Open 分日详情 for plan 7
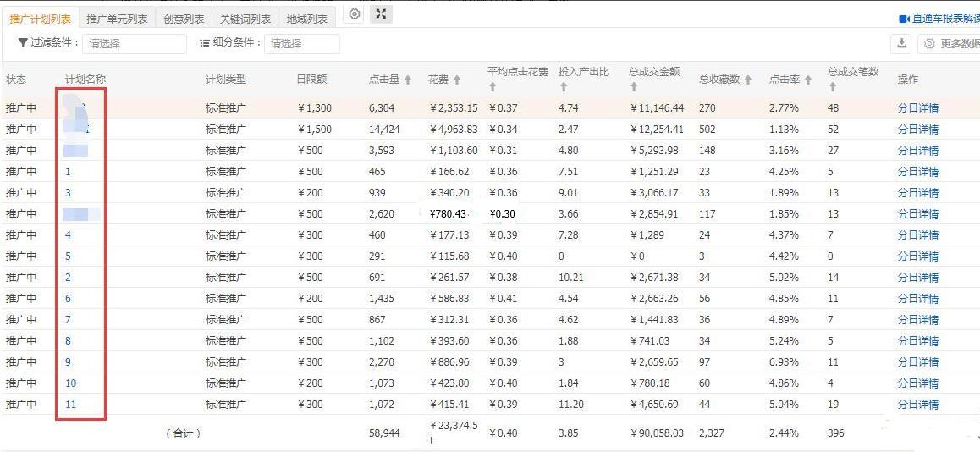The height and width of the screenshot is (452, 980). coord(918,320)
